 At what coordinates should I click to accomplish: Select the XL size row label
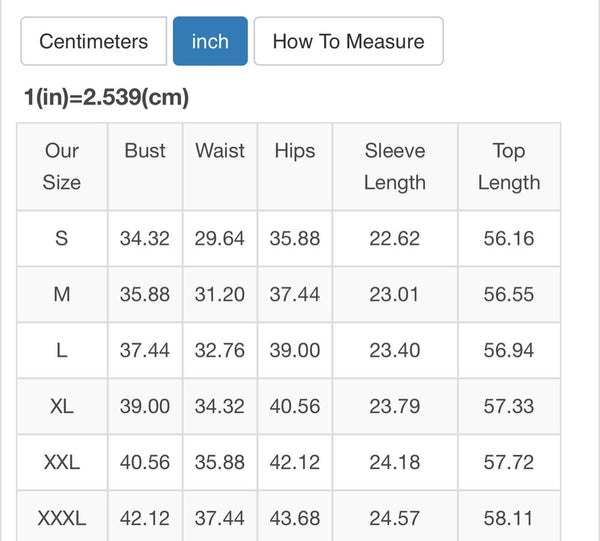(62, 406)
